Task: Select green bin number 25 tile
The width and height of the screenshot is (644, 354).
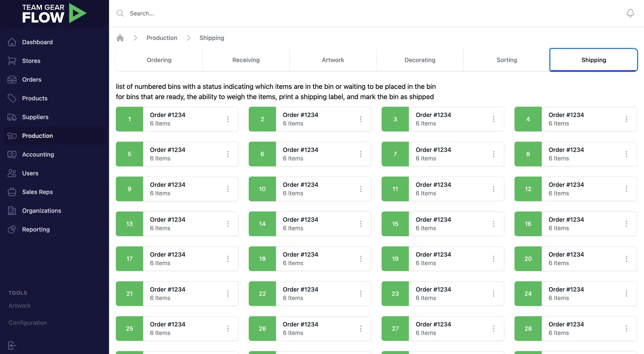Action: [130, 329]
